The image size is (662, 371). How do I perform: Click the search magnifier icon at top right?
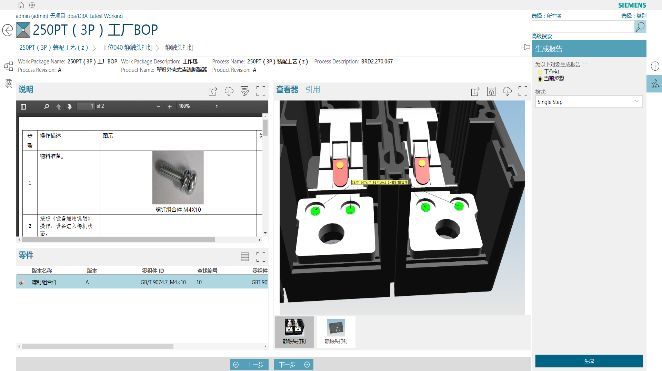point(640,27)
